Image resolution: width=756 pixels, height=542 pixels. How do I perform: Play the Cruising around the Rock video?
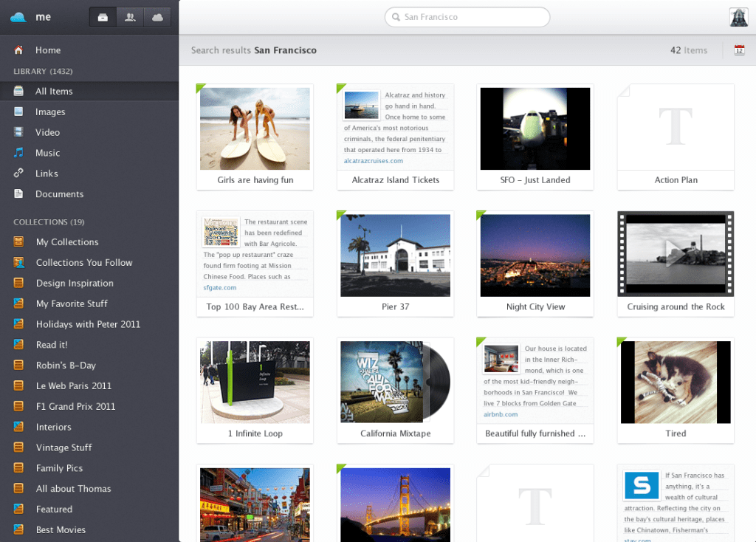pyautogui.click(x=675, y=254)
